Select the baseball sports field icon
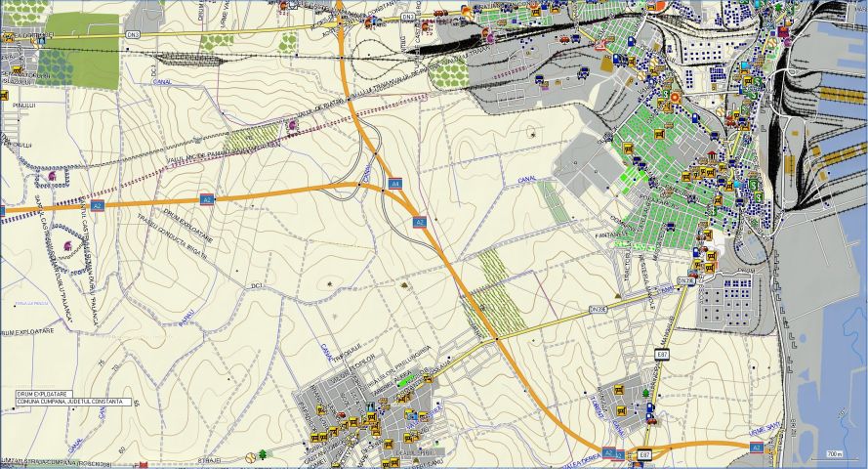 (x=250, y=456)
